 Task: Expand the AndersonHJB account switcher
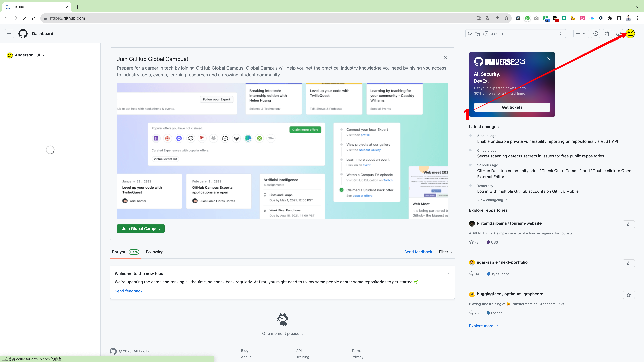(30, 55)
